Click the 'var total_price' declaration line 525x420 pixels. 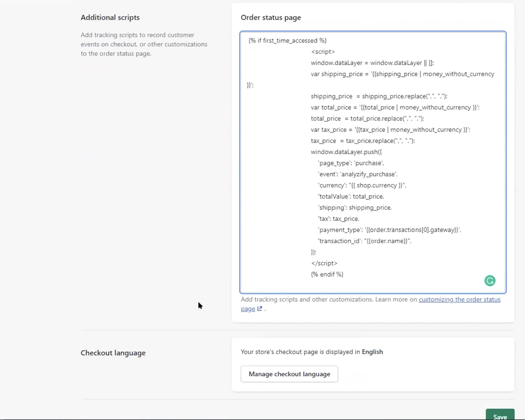click(395, 107)
